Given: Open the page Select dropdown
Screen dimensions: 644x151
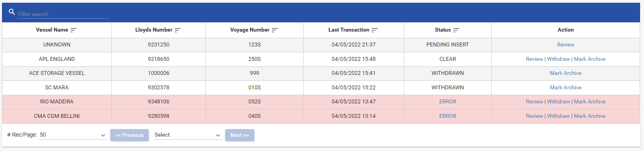Looking at the screenshot, I should tap(188, 135).
